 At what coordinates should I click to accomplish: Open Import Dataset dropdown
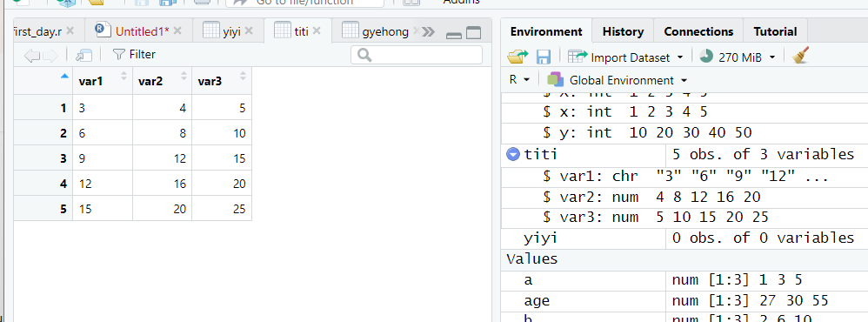pyautogui.click(x=625, y=57)
